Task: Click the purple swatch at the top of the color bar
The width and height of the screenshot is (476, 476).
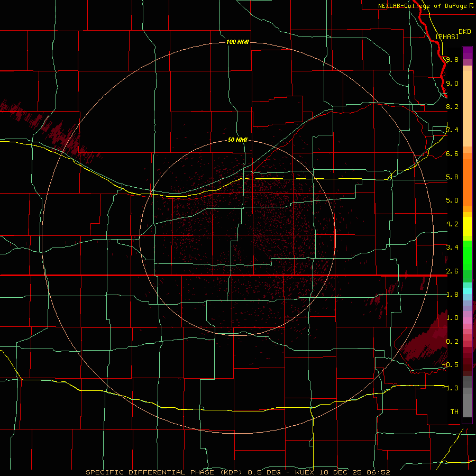Action: 467,53
